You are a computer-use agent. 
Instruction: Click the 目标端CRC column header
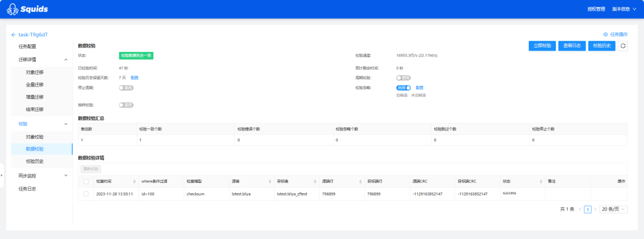[467, 182]
